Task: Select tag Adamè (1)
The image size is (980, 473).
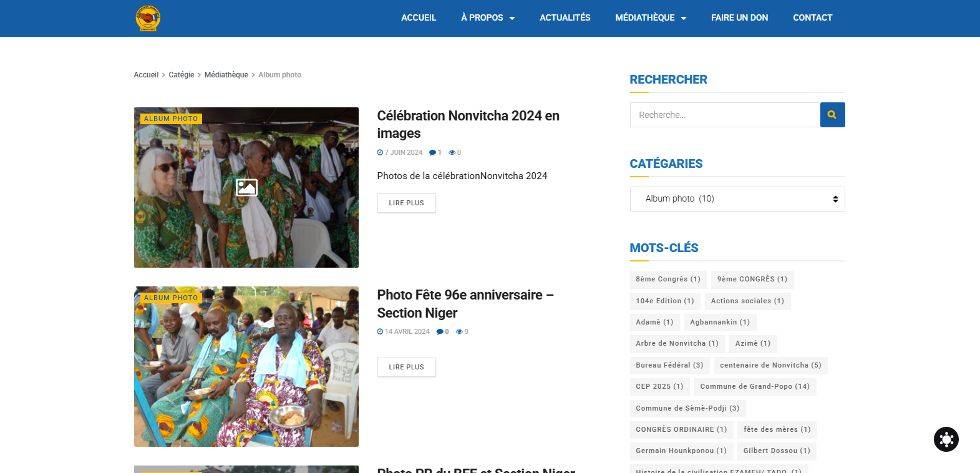Action: coord(655,323)
